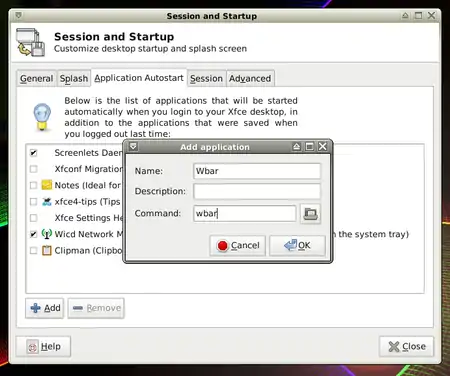Enable the Notes autostart checkbox
The image size is (450, 376).
33,185
